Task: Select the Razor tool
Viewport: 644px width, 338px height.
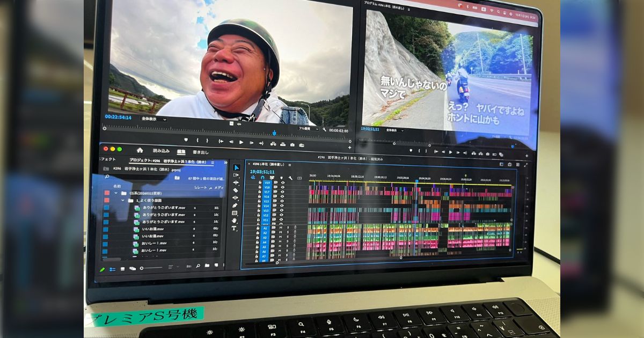Action: (236, 190)
